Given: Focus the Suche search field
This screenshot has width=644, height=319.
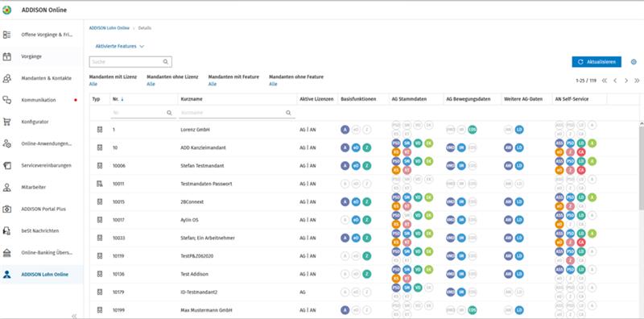Looking at the screenshot, I should (x=130, y=62).
